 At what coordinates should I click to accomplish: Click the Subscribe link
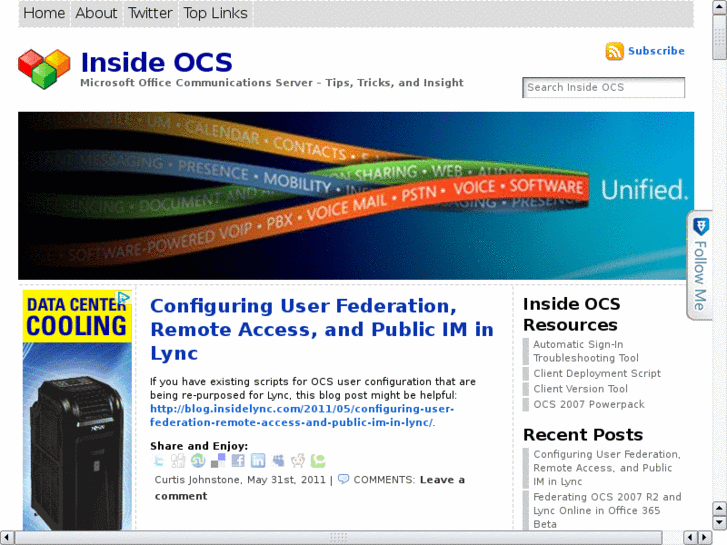656,51
